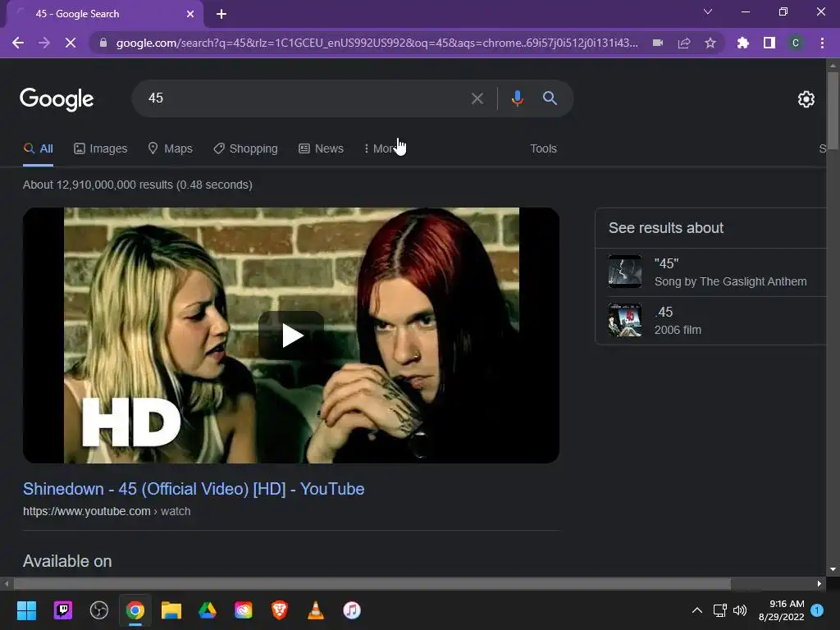Image resolution: width=840 pixels, height=630 pixels.
Task: Click the Google logo
Action: [57, 99]
